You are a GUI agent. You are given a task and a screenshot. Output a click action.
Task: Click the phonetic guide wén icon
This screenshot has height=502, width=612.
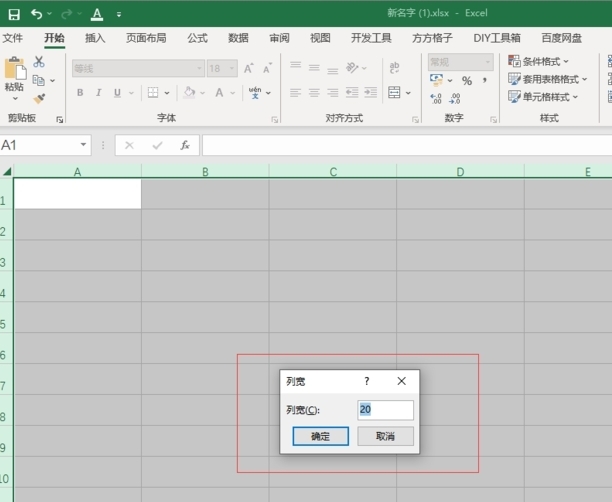coord(255,93)
